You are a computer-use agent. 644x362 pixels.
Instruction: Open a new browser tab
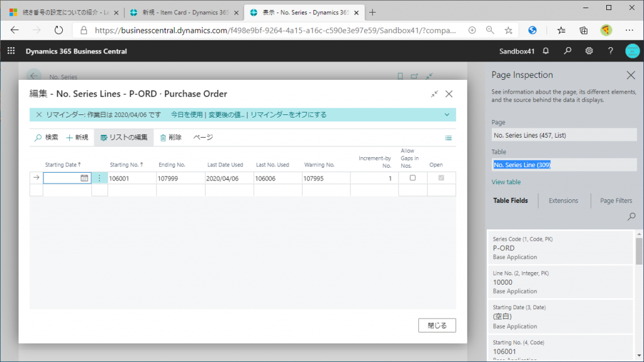pos(372,13)
